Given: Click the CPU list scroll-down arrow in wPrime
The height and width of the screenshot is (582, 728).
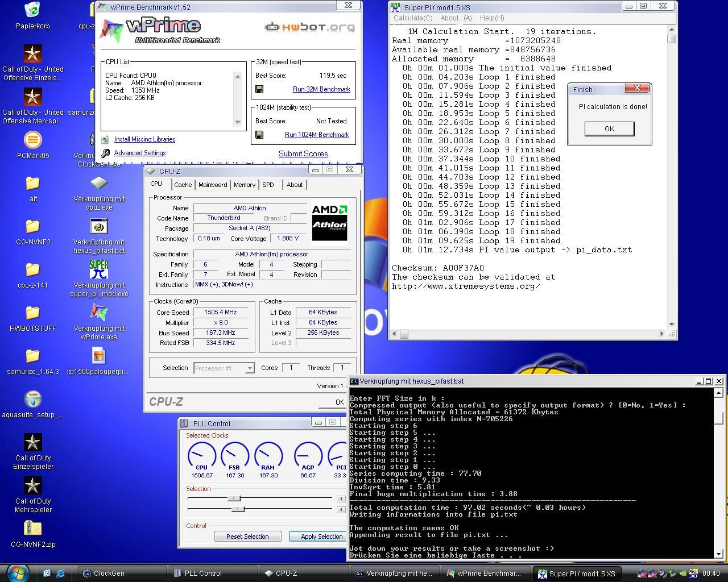Looking at the screenshot, I should tap(238, 122).
